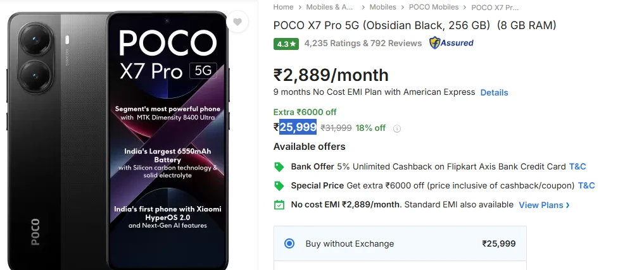The image size is (644, 270).
Task: Click the wishlist heart icon
Action: click(237, 22)
